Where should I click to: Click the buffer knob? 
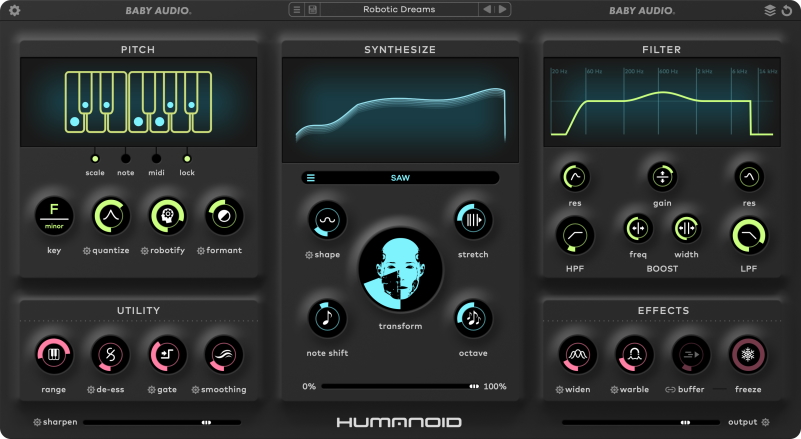coord(691,354)
